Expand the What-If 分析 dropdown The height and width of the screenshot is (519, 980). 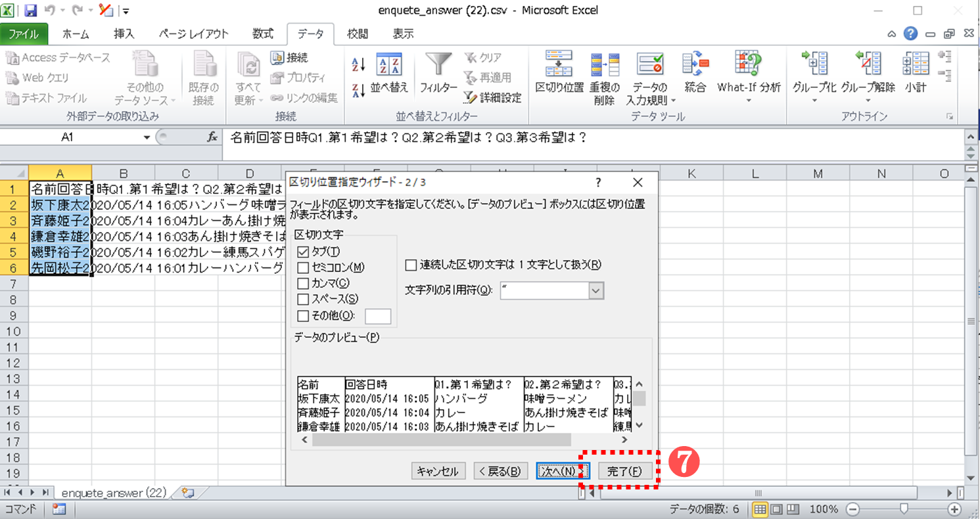pyautogui.click(x=749, y=101)
